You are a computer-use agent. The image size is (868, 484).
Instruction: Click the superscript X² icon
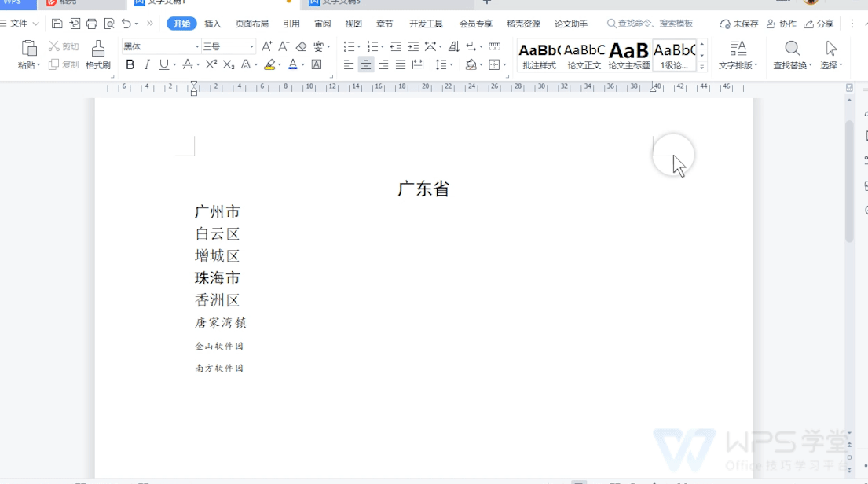click(x=210, y=64)
